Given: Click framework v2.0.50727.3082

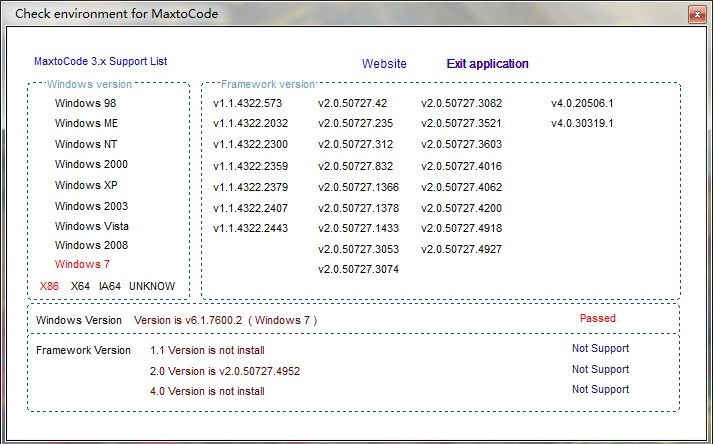Looking at the screenshot, I should pyautogui.click(x=462, y=103).
